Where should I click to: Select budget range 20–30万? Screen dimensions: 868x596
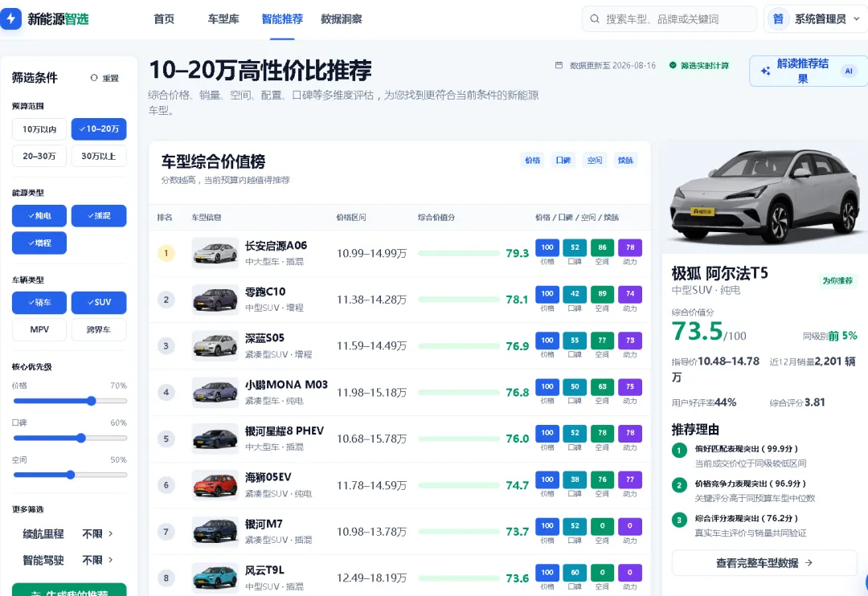(x=39, y=156)
